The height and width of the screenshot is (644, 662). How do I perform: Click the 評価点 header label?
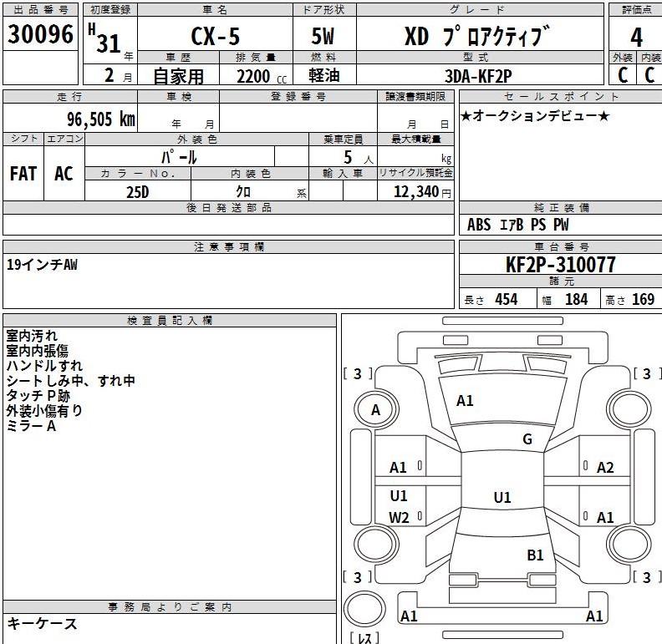pos(636,10)
